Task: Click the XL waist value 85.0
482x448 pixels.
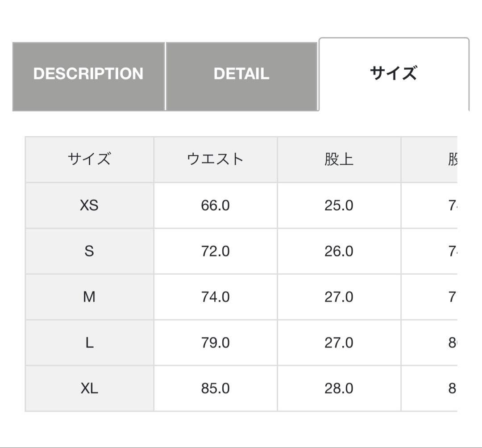Action: pyautogui.click(x=215, y=389)
